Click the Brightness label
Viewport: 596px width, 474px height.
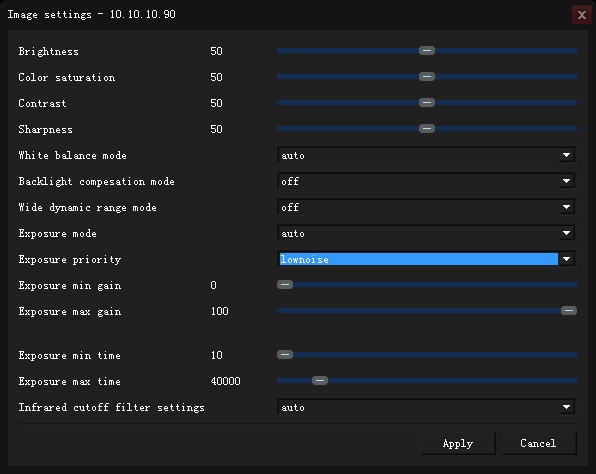click(49, 51)
